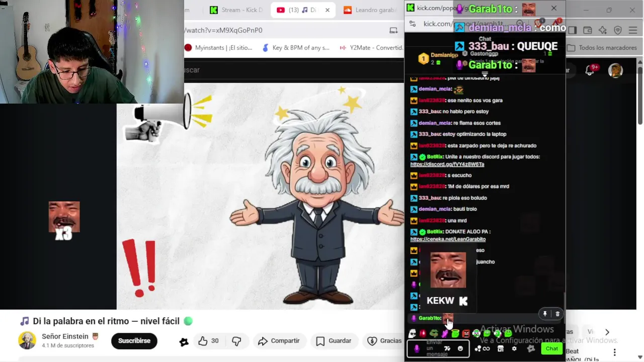Open the Myinstants bookmark
The width and height of the screenshot is (644, 362).
tap(218, 48)
